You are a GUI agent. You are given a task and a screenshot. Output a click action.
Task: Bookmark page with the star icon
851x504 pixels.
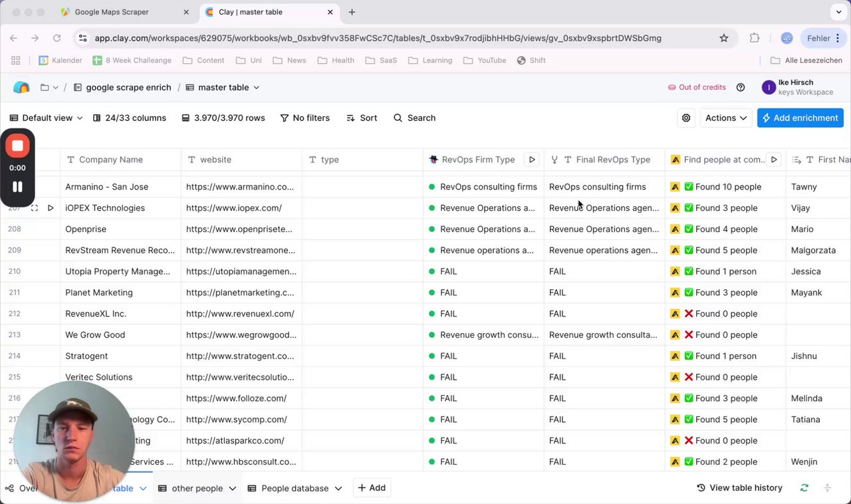(724, 39)
